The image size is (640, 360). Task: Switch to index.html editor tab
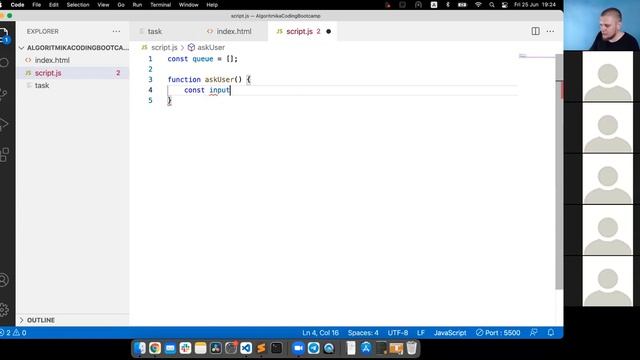coord(233,31)
